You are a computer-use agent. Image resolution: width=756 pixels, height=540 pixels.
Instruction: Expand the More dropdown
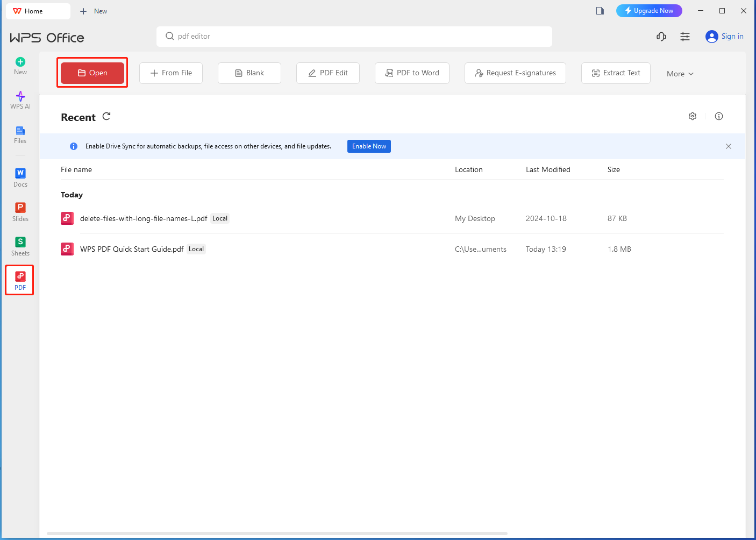pyautogui.click(x=680, y=74)
